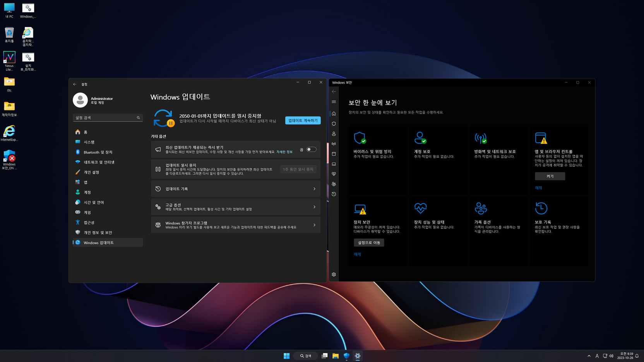This screenshot has height=362, width=644.
Task: Select 계정 in Settings navigation
Action: click(x=108, y=192)
